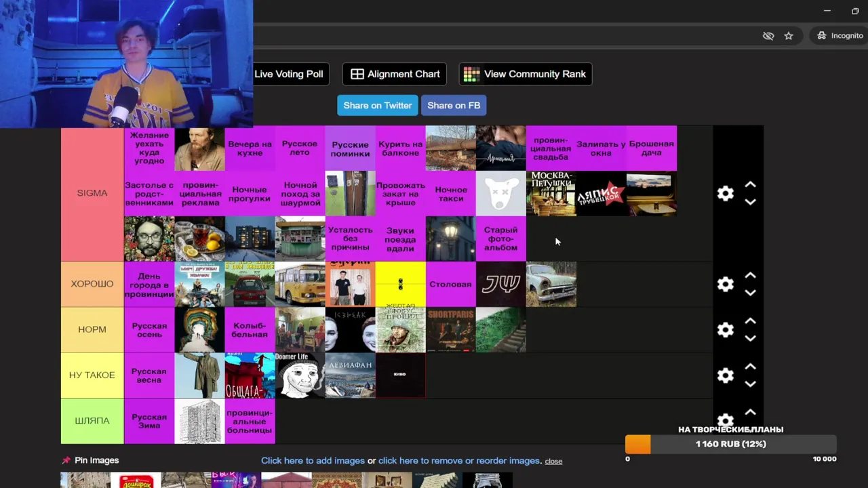Select the yellow bus image tile

(300, 284)
